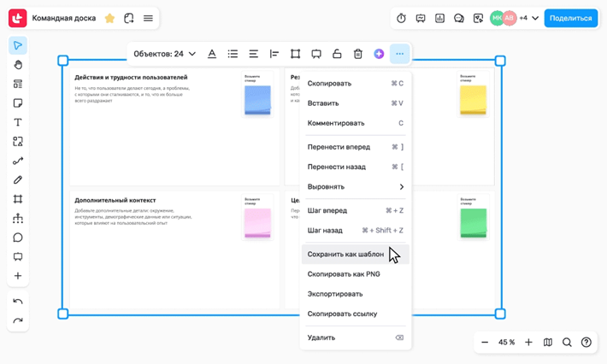
Task: Open the text alignment options
Action: (x=254, y=54)
